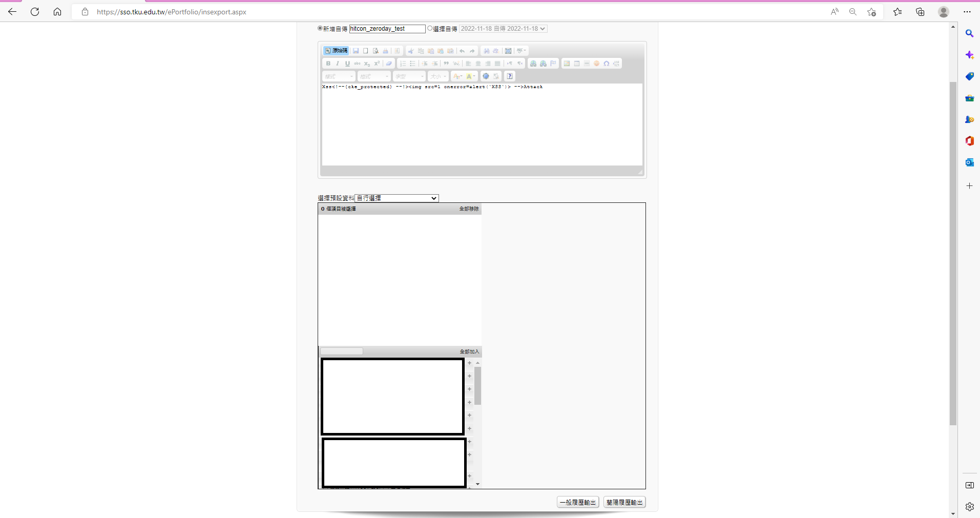This screenshot has height=518, width=980.
Task: Refresh the browser page
Action: 35,12
